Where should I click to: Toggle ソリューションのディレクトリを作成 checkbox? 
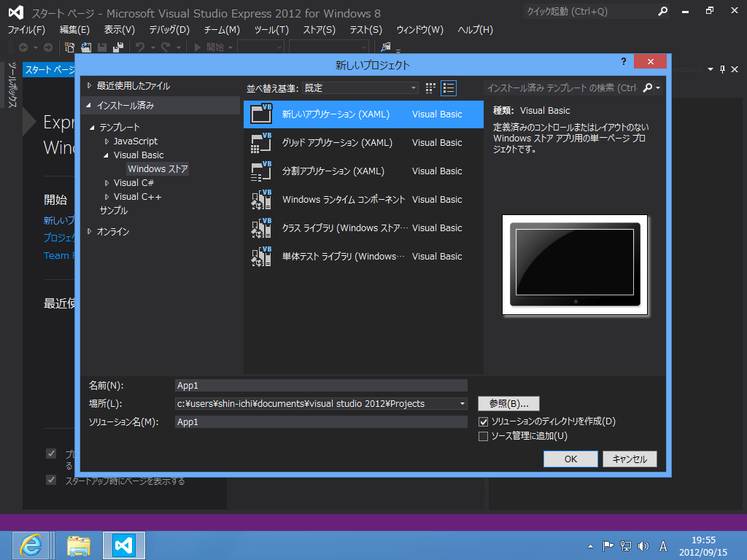tap(483, 421)
